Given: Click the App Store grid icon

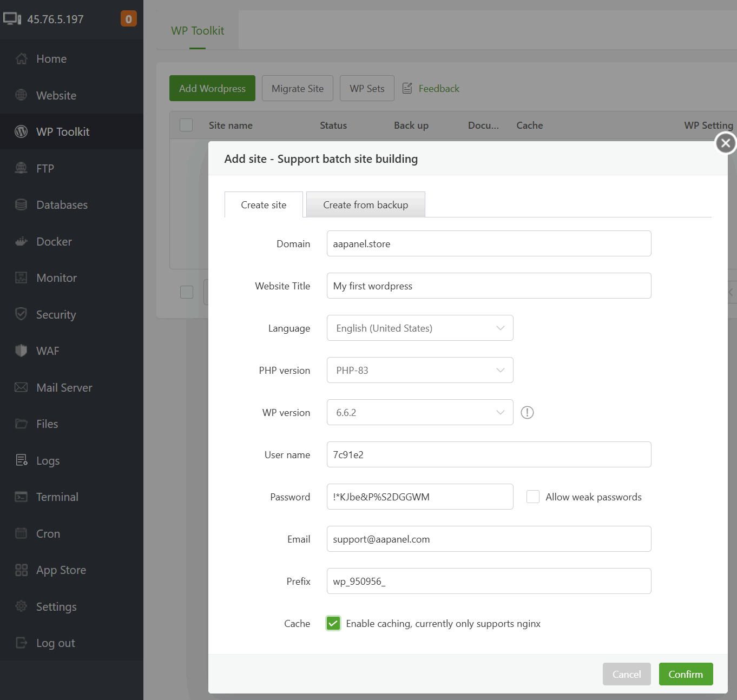Looking at the screenshot, I should coord(21,570).
